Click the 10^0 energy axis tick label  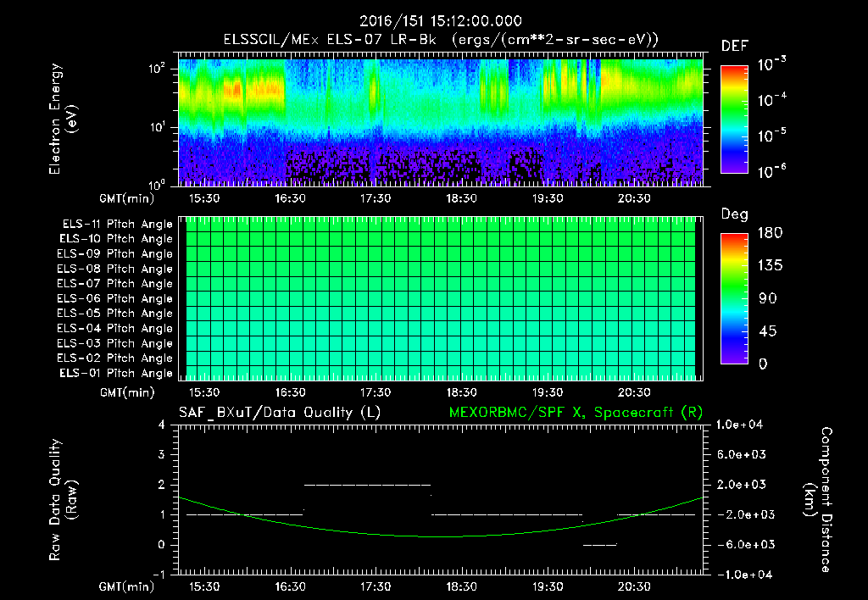(157, 184)
